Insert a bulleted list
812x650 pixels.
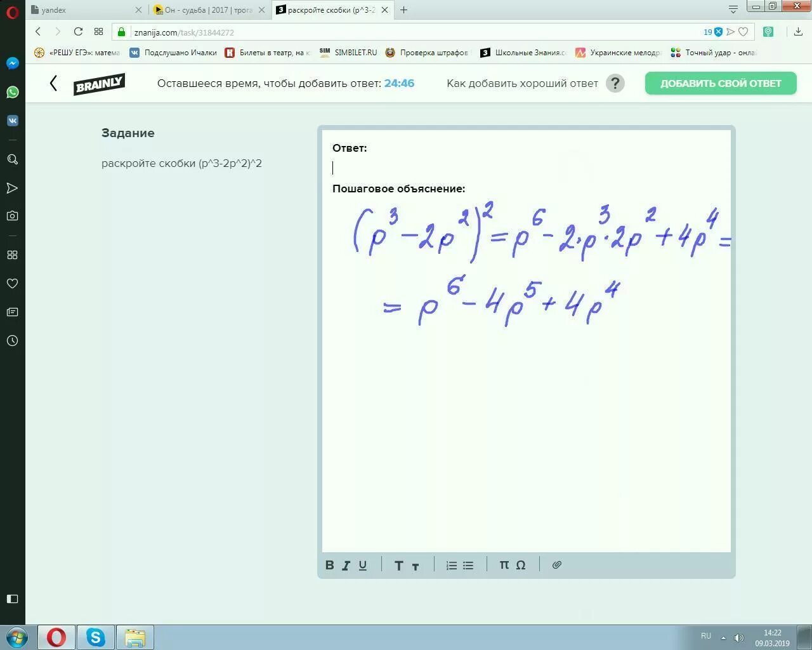(468, 565)
